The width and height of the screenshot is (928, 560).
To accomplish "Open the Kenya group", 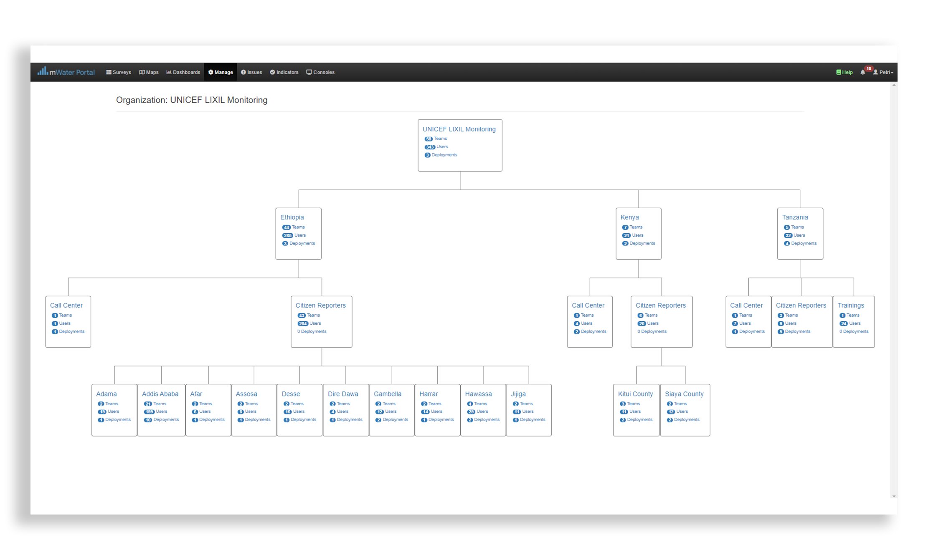I will 629,217.
